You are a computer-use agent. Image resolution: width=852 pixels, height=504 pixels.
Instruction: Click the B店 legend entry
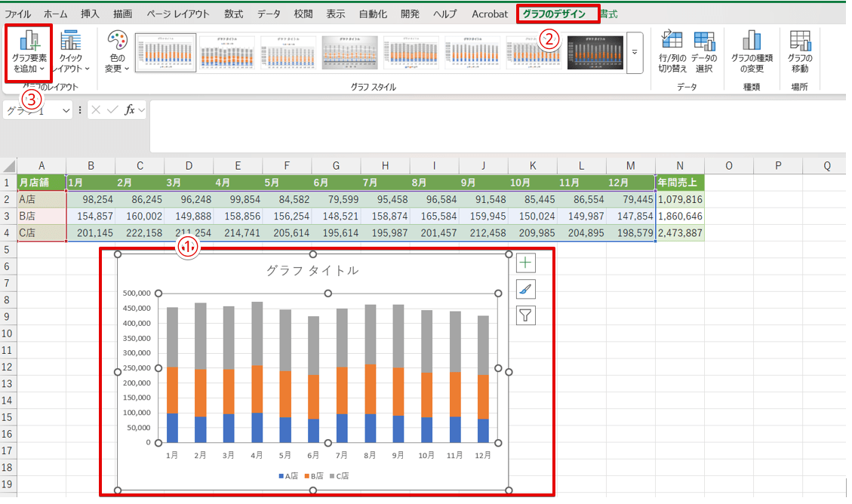pos(314,476)
